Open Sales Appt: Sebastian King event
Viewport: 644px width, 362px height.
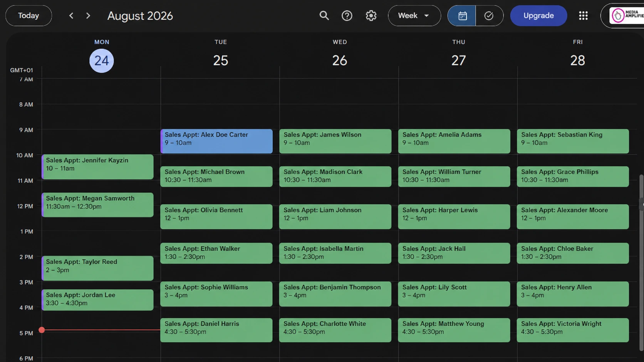coord(573,141)
